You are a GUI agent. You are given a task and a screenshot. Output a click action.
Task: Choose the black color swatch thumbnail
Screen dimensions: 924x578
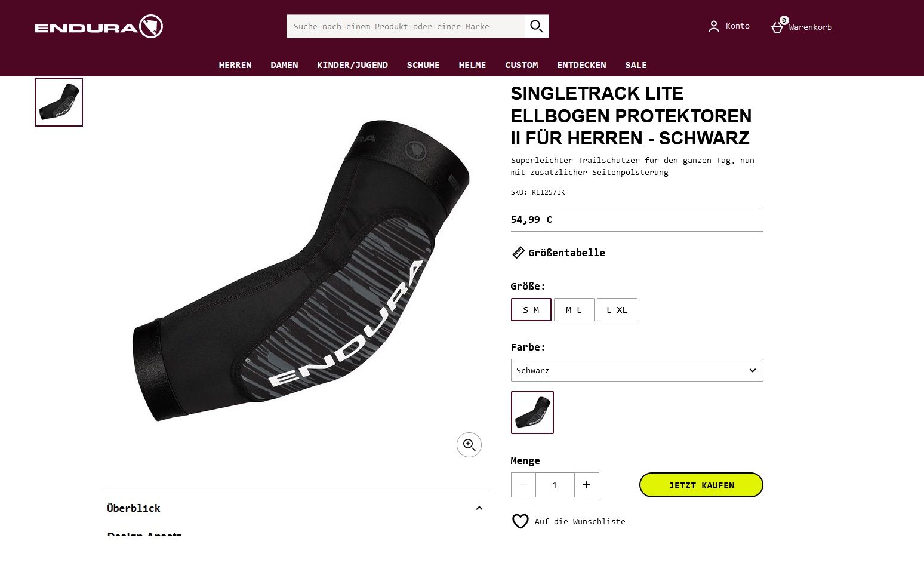532,413
